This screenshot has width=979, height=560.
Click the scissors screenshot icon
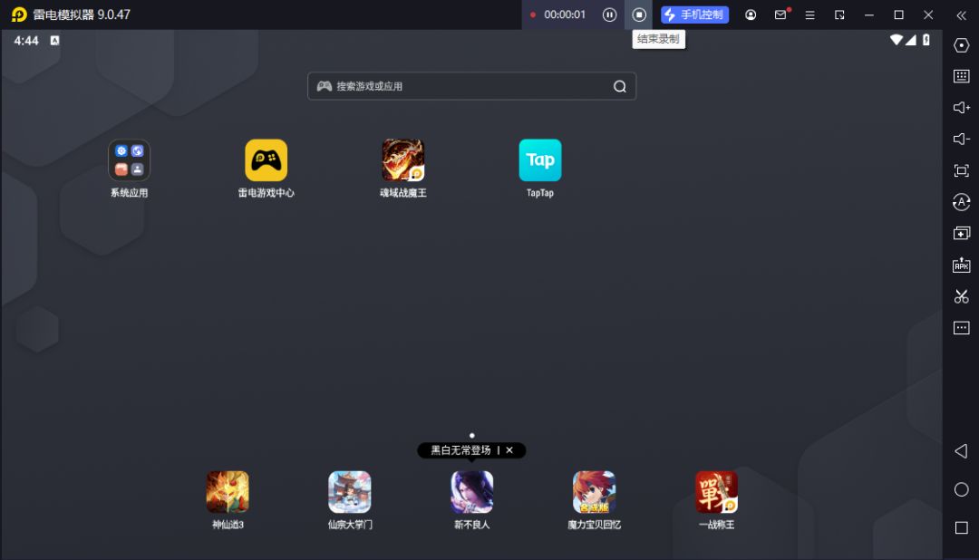[962, 296]
